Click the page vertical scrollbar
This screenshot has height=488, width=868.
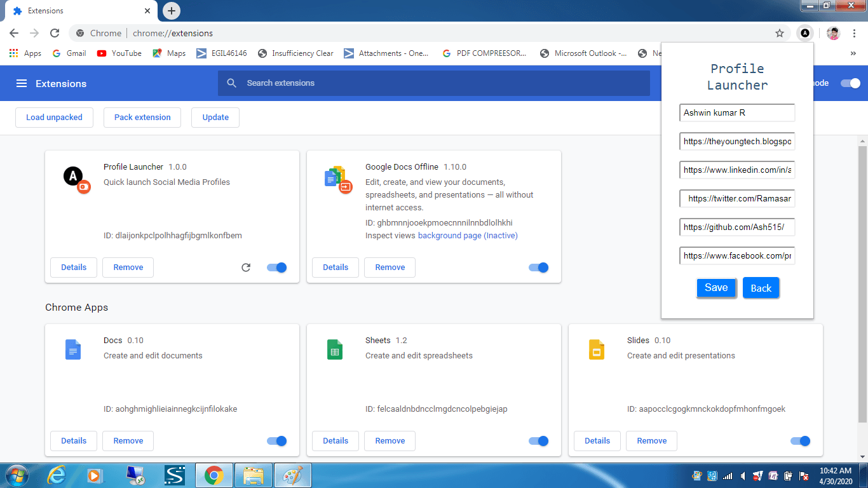(x=862, y=283)
